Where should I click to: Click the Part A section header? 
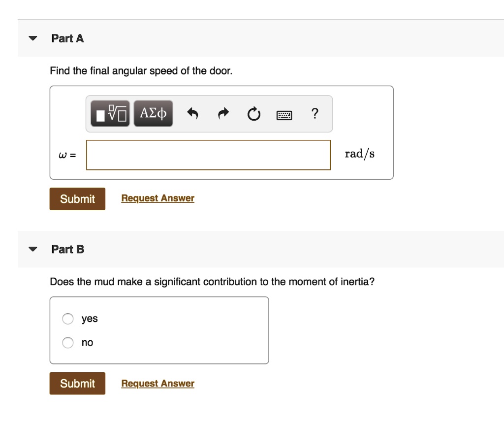[67, 38]
